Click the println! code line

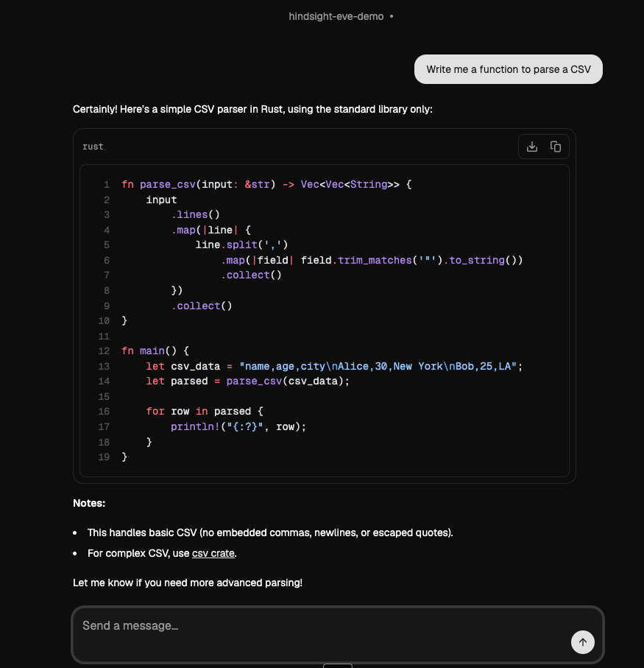pyautogui.click(x=238, y=427)
